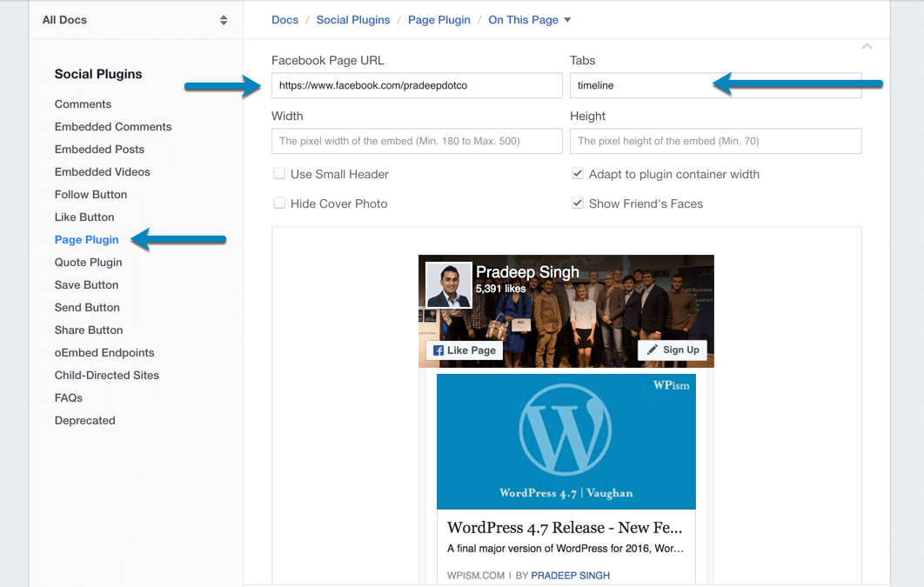Click the 'A final major version' post description
Screen dimensions: 924x587
coord(566,548)
